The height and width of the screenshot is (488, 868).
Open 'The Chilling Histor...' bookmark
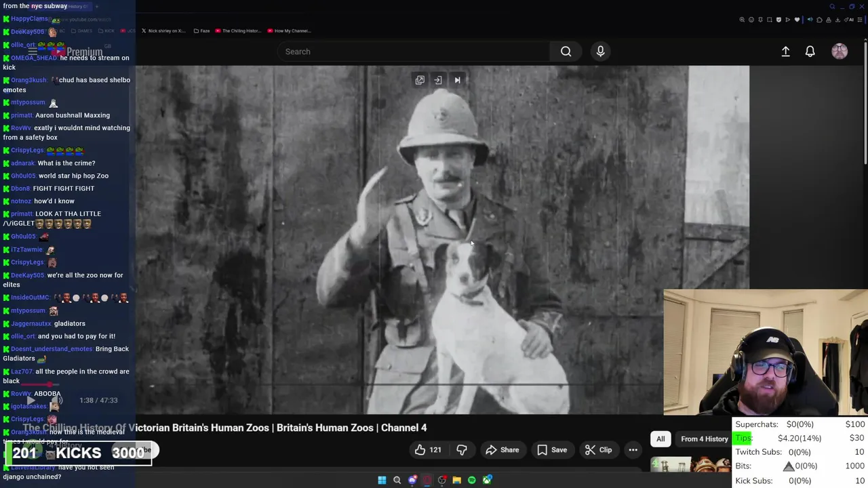click(x=238, y=30)
